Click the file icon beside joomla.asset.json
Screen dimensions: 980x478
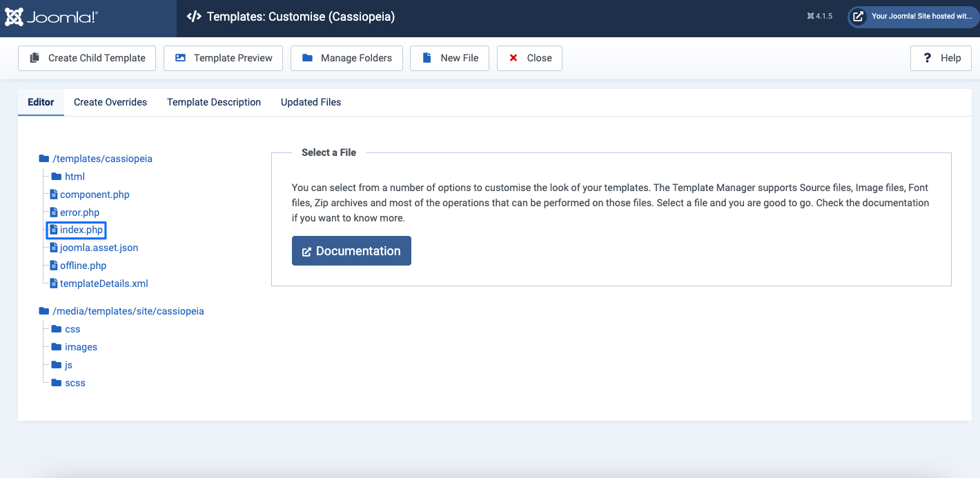[x=54, y=248]
